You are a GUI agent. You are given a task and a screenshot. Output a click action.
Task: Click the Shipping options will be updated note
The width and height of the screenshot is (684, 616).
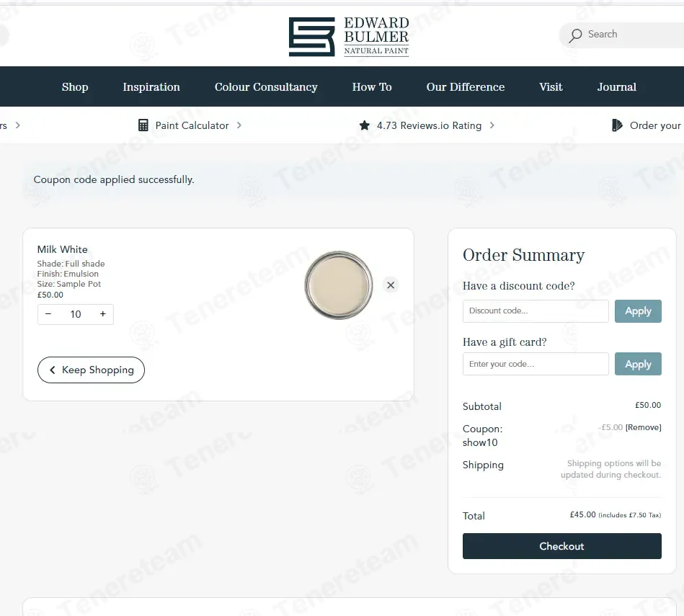[610, 469]
